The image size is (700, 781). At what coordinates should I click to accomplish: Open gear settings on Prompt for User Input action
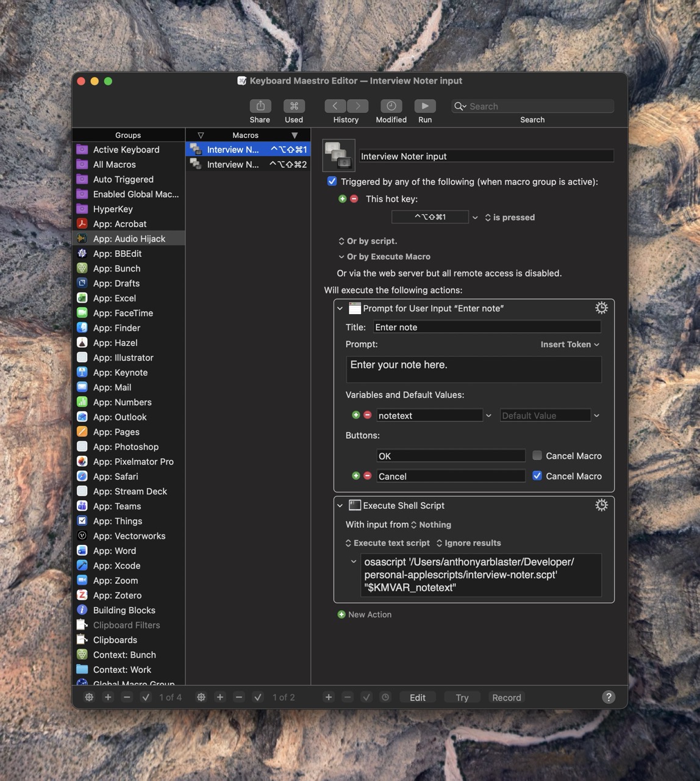pos(601,308)
